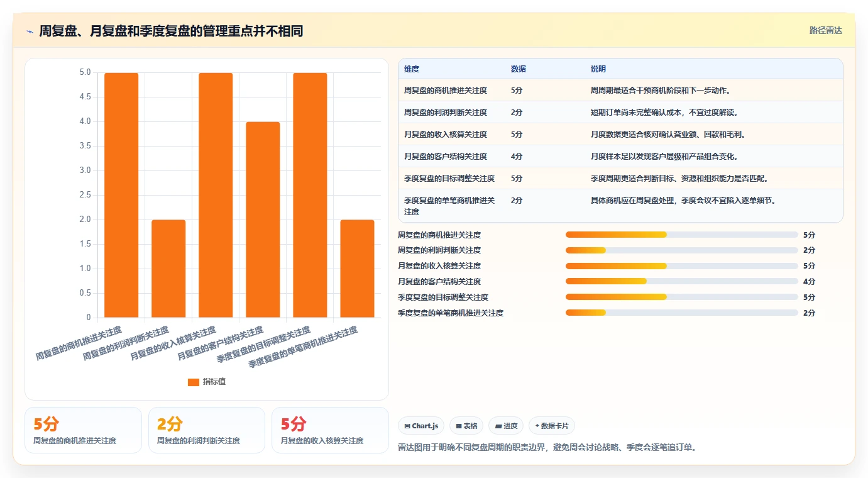
Task: Click the 5分 card for 月复盘的收入核算关注度
Action: 330,430
